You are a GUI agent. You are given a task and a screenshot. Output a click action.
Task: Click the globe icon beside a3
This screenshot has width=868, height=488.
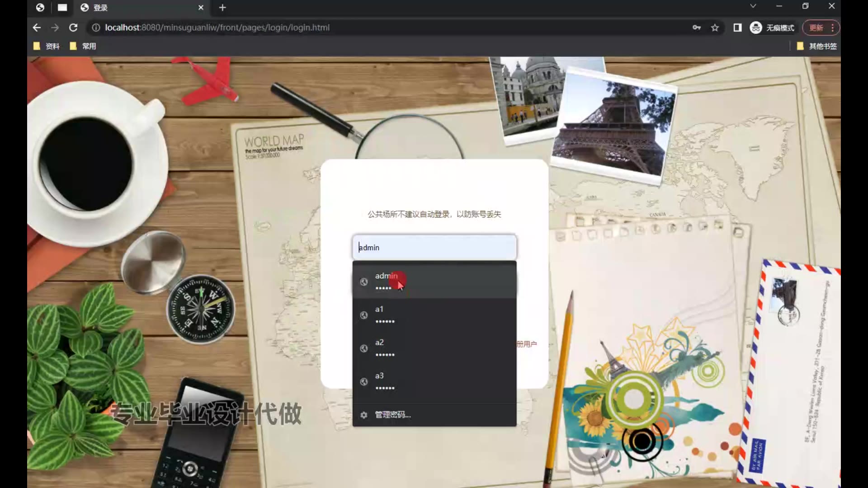(363, 382)
